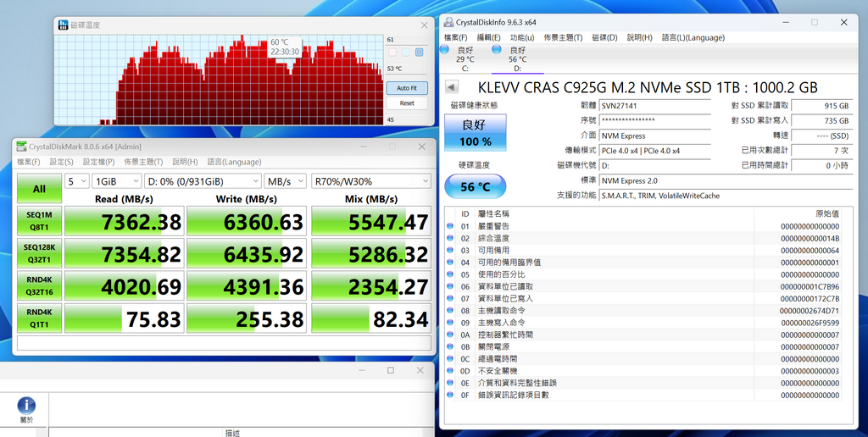Open the drive dropdown showing D: 0% (0/931GiB)
Screen dimensions: 868x437
[203, 181]
